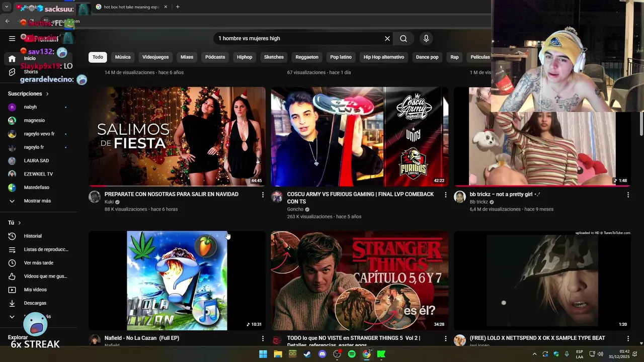Play 'SALIMOS DE FIESTA' video thumbnail
644x362 pixels.
(x=177, y=136)
